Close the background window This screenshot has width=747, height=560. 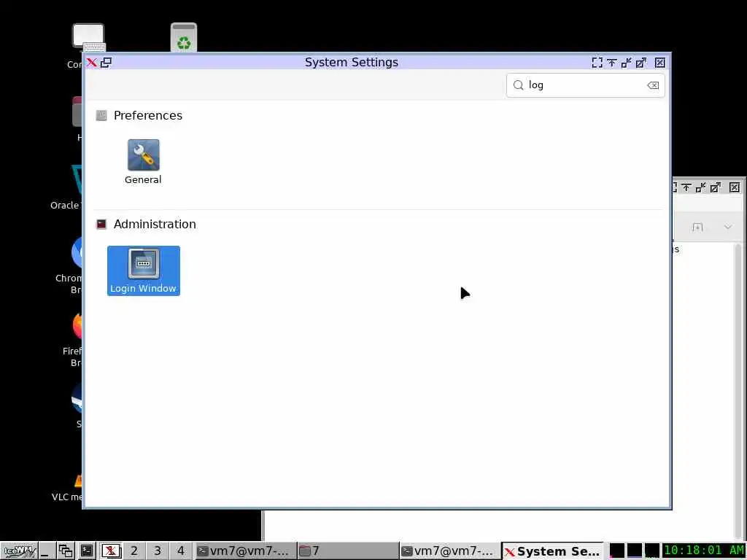click(735, 187)
